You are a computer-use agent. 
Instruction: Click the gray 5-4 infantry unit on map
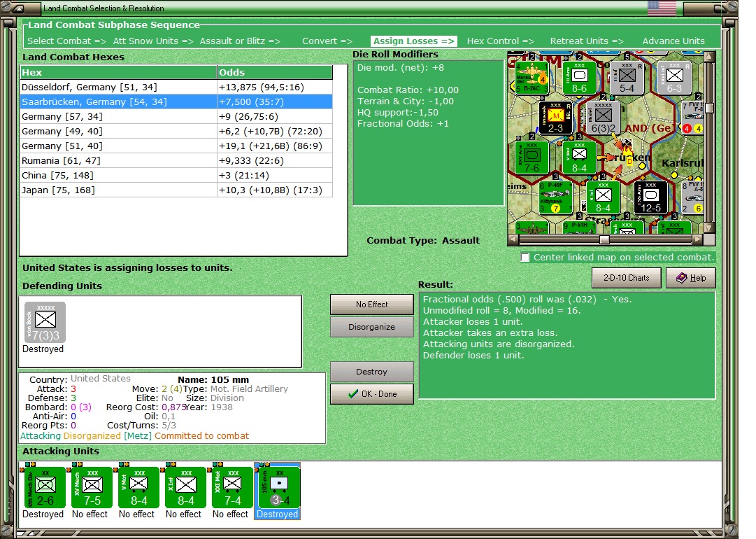627,77
